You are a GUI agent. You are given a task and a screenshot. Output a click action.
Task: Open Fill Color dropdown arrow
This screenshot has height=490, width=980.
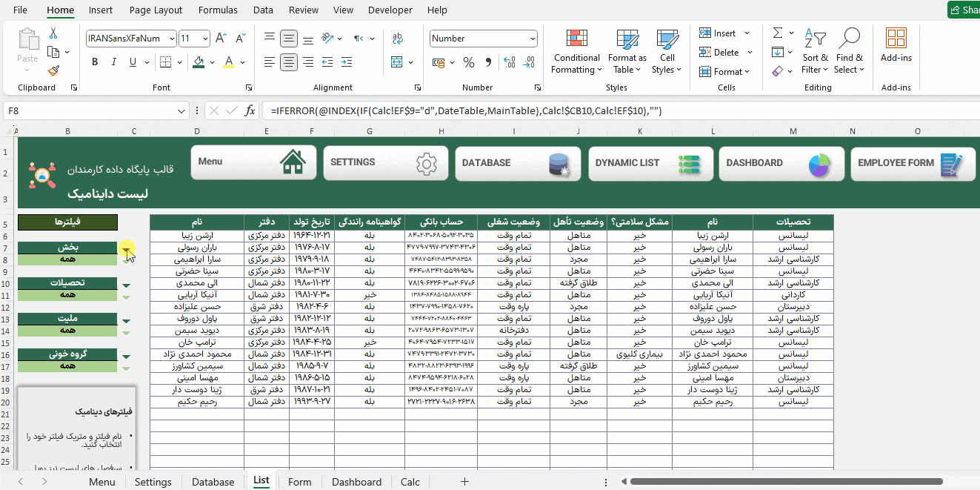pyautogui.click(x=212, y=62)
